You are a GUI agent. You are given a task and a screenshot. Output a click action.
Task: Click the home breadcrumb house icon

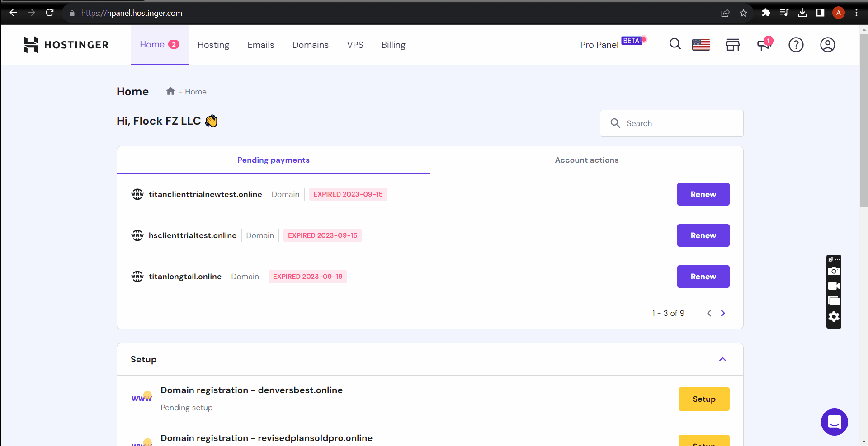170,91
